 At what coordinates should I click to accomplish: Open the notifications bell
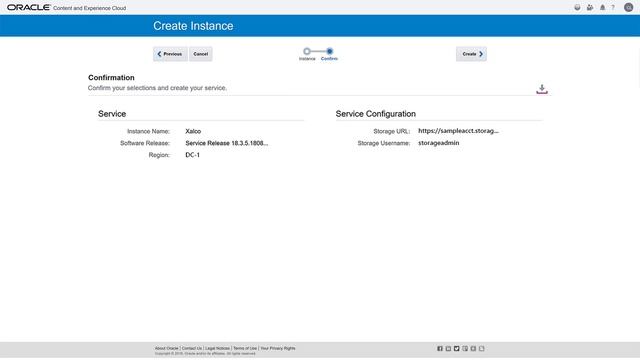pyautogui.click(x=602, y=7)
